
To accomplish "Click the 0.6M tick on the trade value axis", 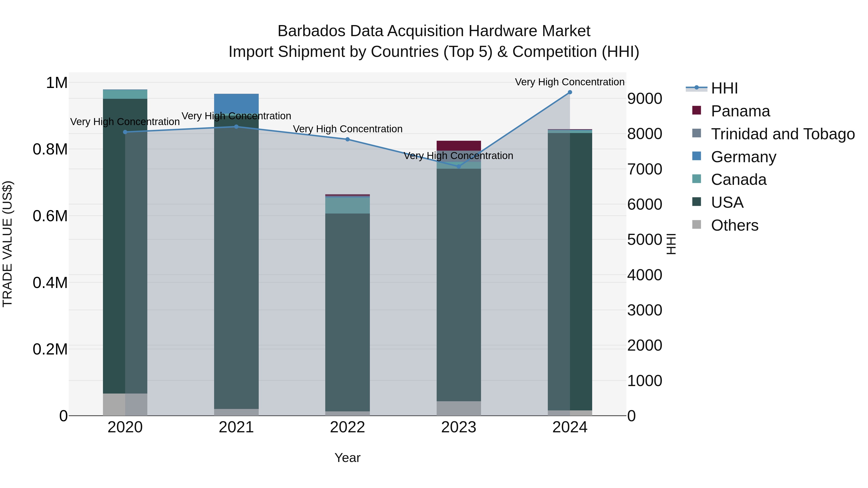I will [50, 216].
